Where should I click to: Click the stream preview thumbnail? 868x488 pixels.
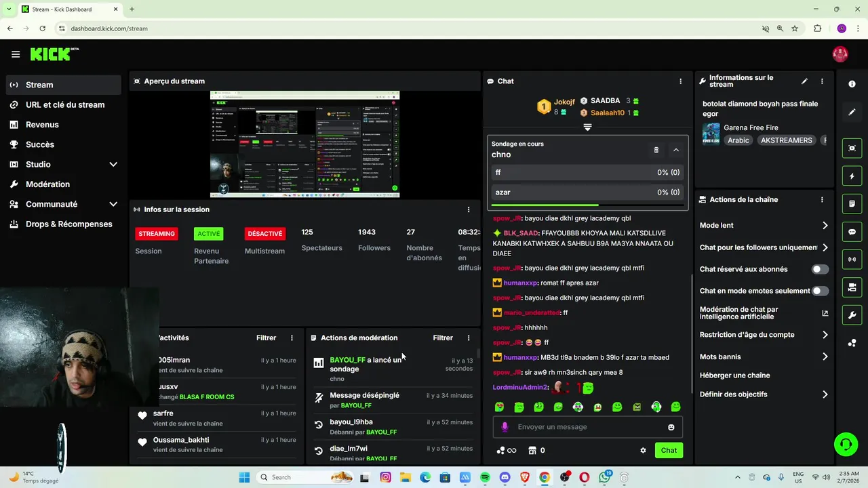point(304,144)
